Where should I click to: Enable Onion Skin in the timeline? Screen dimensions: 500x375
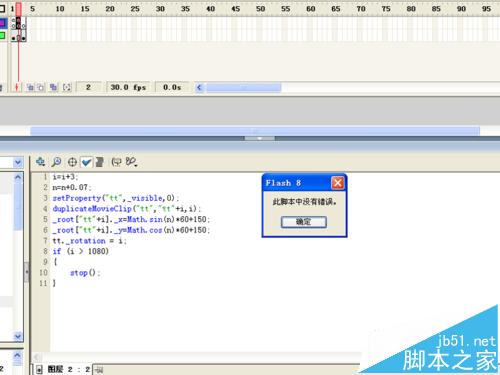pyautogui.click(x=30, y=87)
